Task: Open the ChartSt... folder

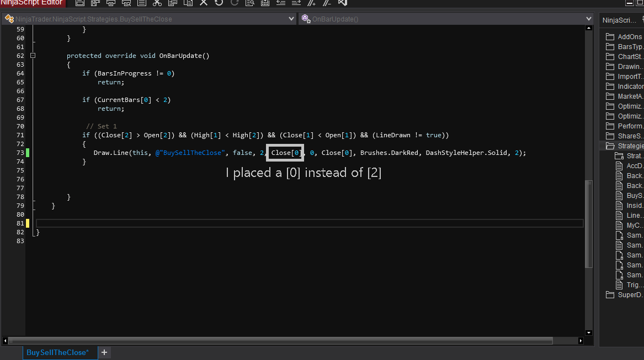Action: click(x=624, y=56)
